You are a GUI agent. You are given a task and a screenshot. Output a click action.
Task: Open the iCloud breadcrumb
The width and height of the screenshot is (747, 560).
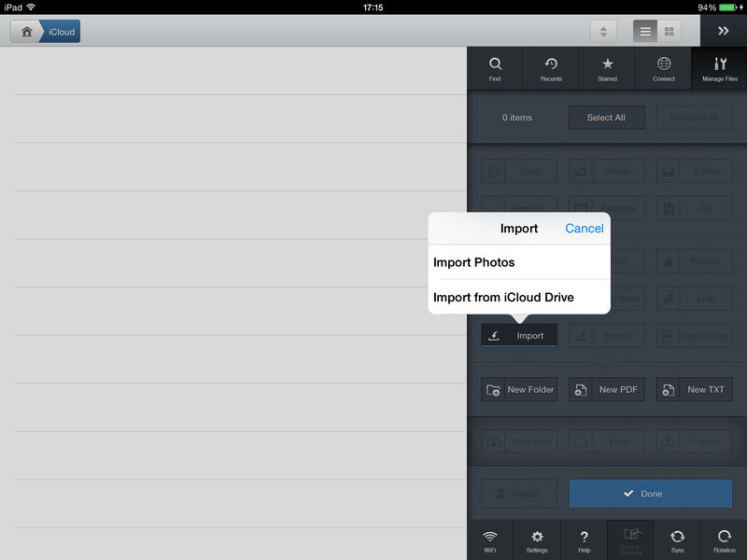point(61,32)
